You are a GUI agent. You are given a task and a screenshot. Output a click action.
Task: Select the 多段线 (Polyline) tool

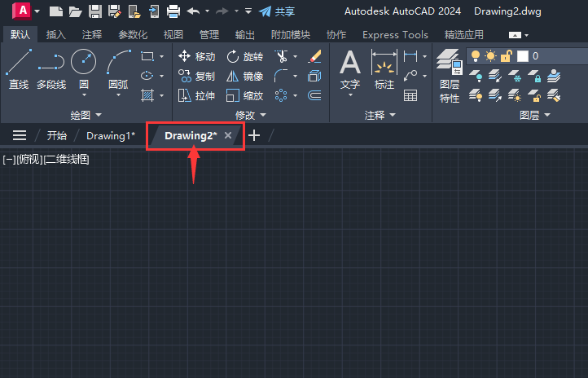click(x=51, y=68)
